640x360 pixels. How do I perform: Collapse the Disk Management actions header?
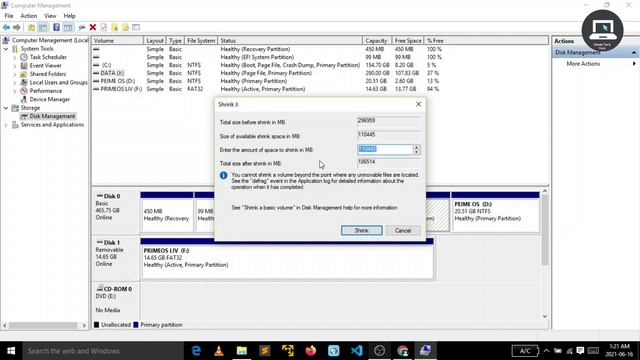tap(634, 53)
